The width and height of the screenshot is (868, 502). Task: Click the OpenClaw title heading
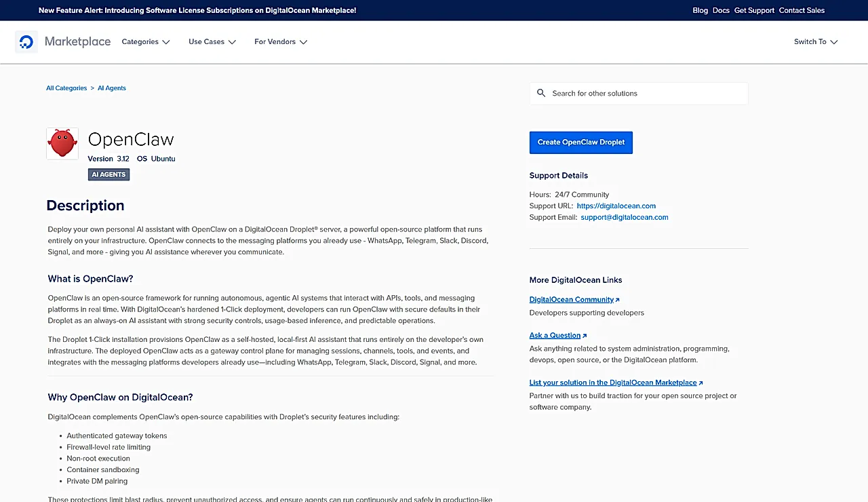pos(131,140)
